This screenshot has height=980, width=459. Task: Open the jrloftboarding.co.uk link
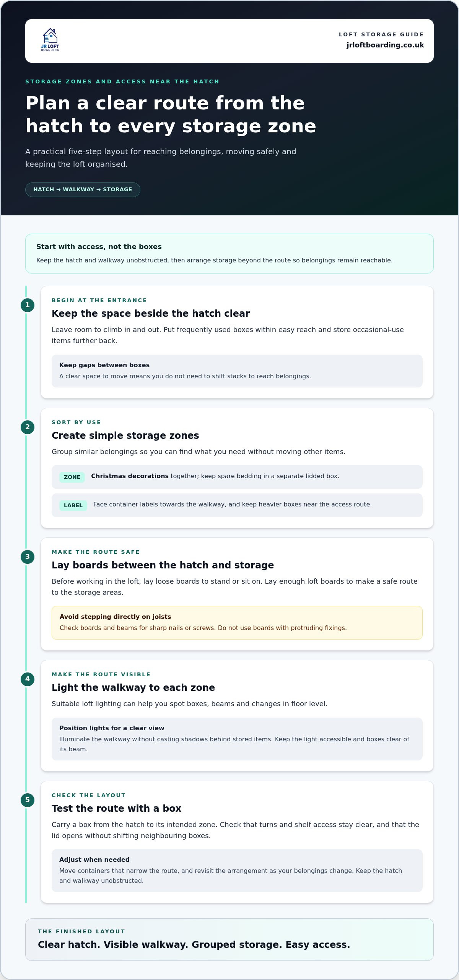385,45
